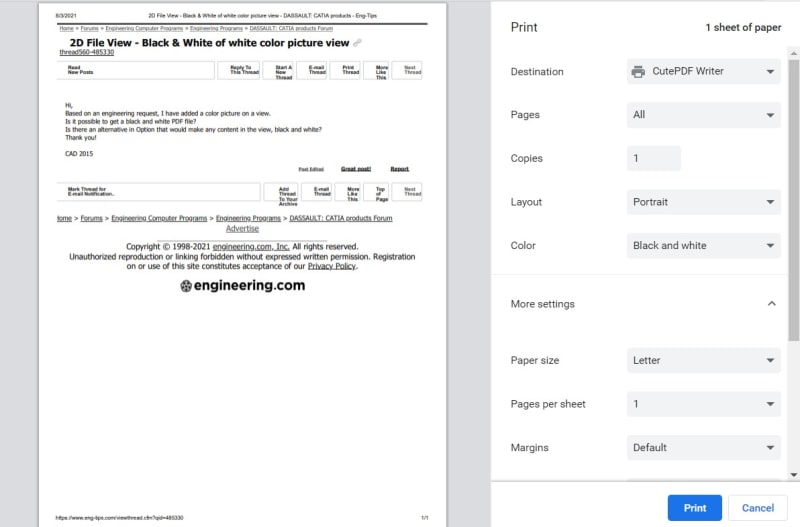Screen dimensions: 800x527
Task: Click the link icon beside the thread title
Action: 358,43
